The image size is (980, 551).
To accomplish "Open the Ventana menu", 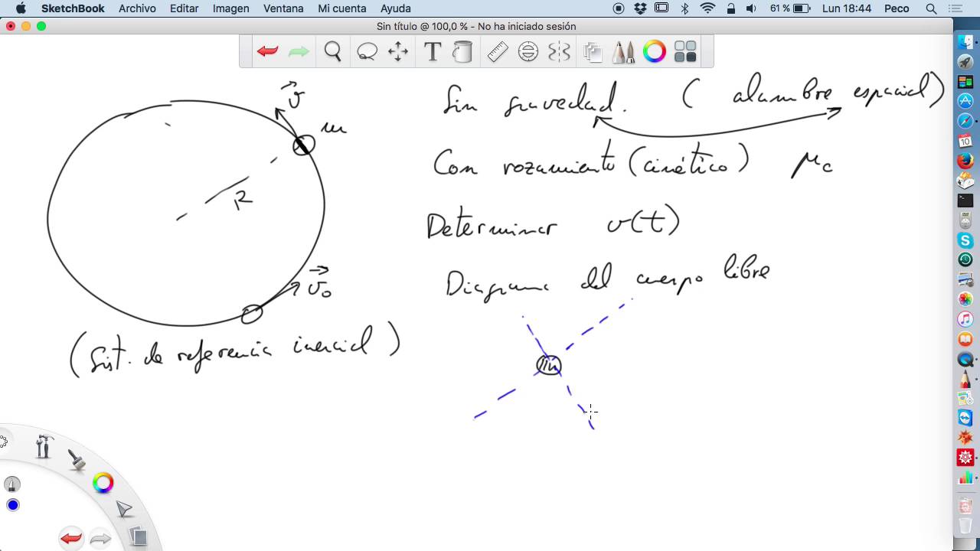I will coord(283,8).
